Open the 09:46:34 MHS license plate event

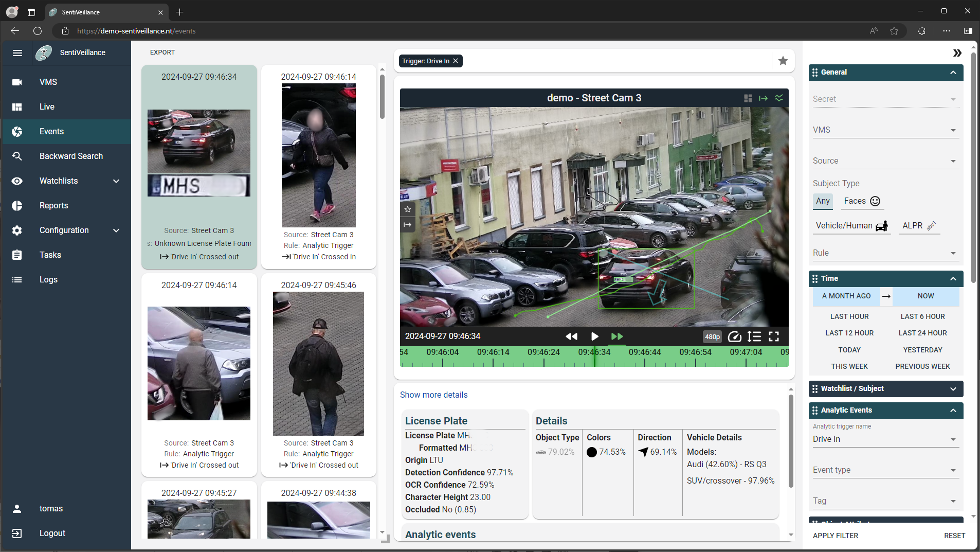point(199,167)
